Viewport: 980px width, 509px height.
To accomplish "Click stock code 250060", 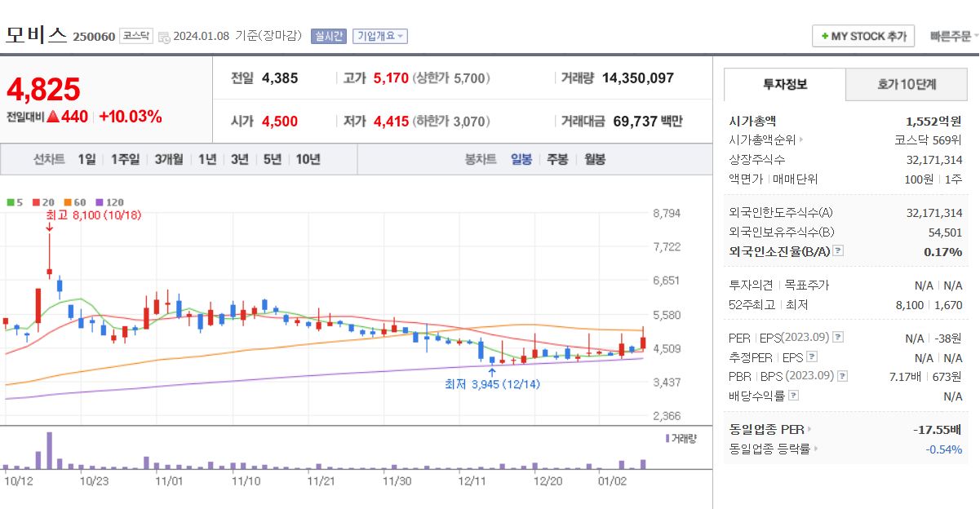I will tap(94, 37).
